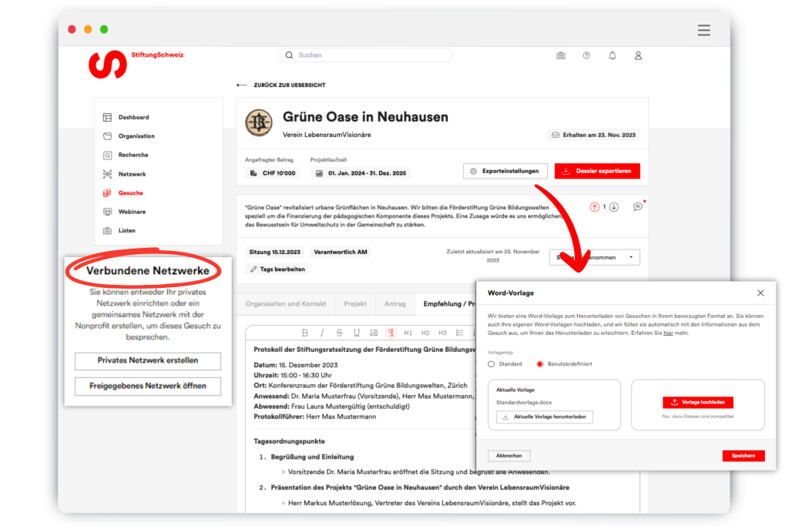Click Vorlage hochladen button
This screenshot has width=789, height=532.
[697, 402]
